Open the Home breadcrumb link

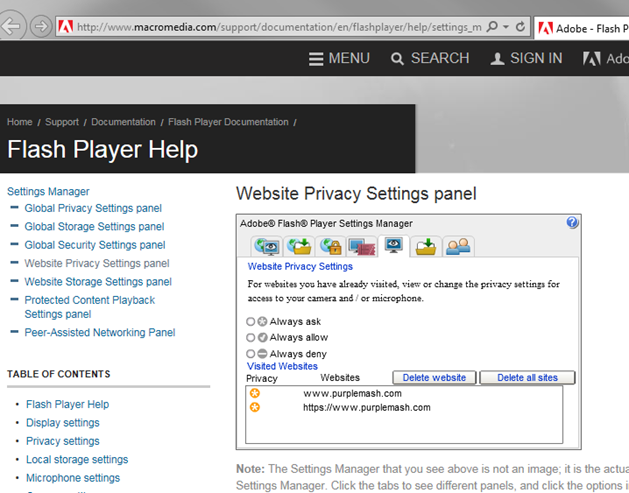click(20, 122)
